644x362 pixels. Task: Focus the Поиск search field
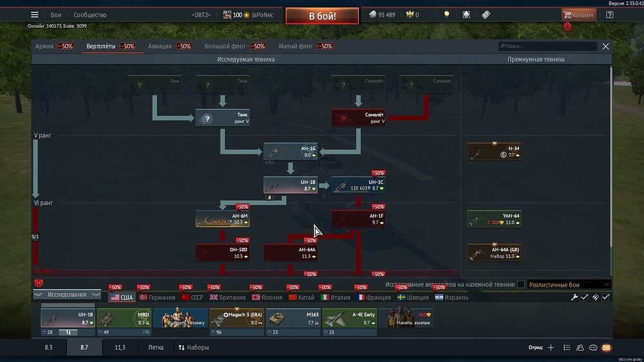(547, 46)
